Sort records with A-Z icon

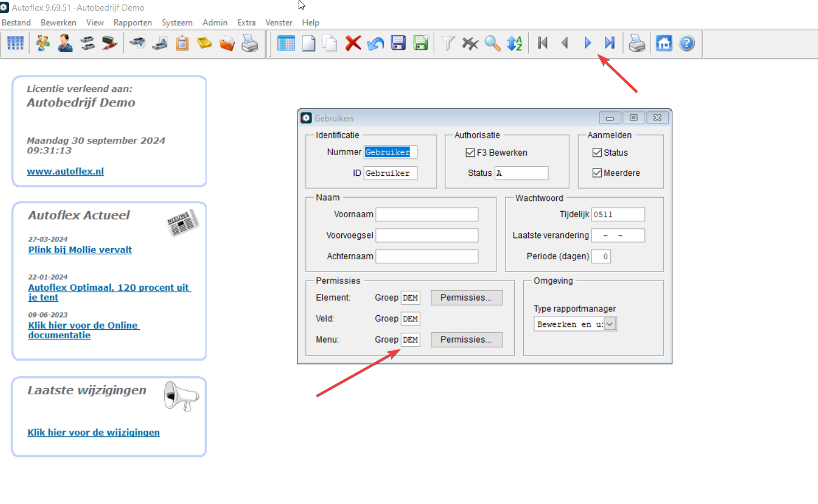coord(514,43)
